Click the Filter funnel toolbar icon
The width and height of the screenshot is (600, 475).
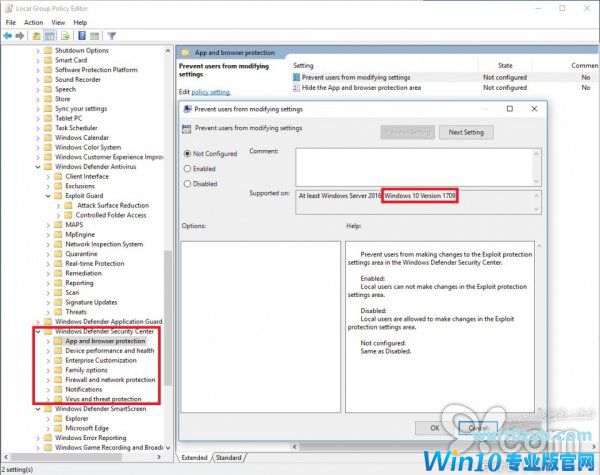pos(111,36)
